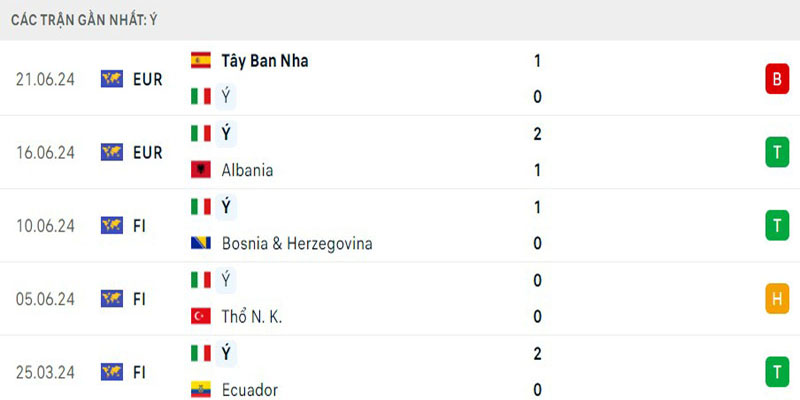
Task: Click the Spain flag icon
Action: pos(201,60)
